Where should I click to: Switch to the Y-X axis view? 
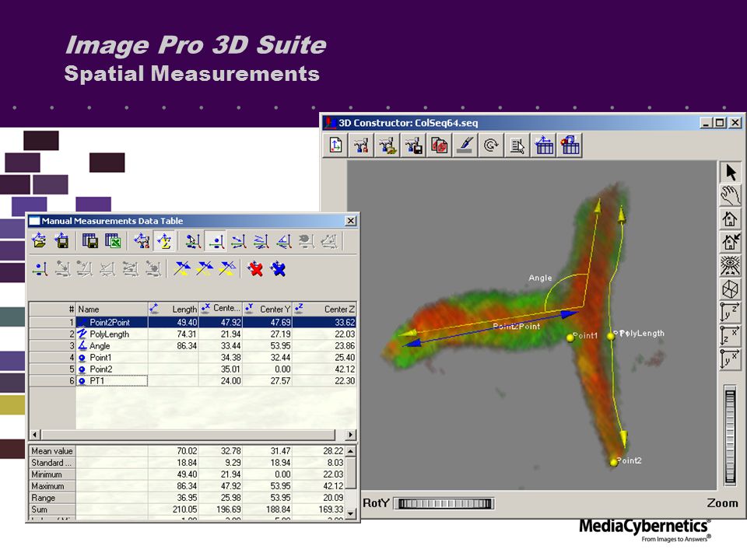[x=730, y=359]
